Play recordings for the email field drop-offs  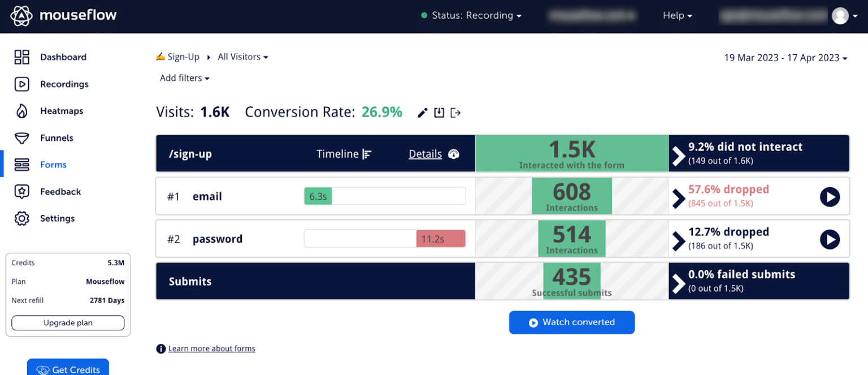830,197
